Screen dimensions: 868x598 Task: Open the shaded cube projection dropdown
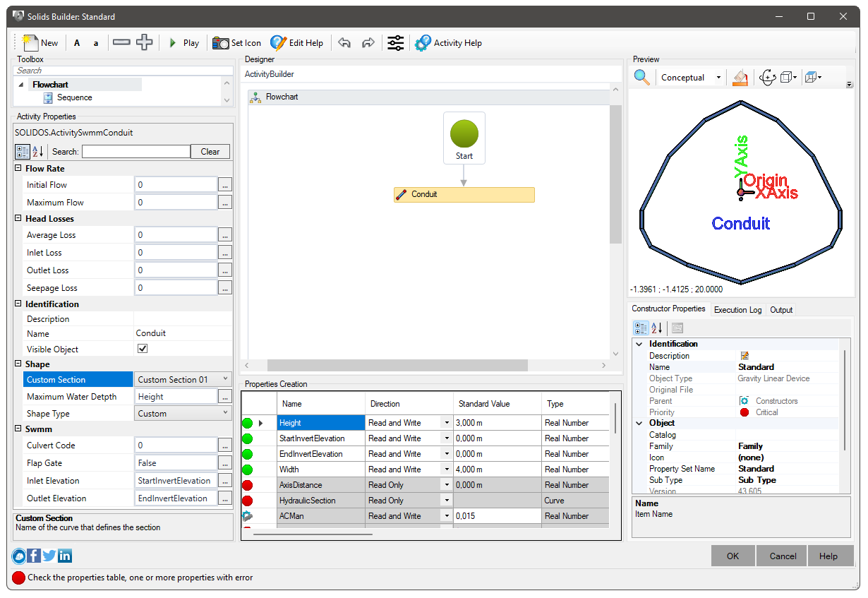click(x=813, y=78)
